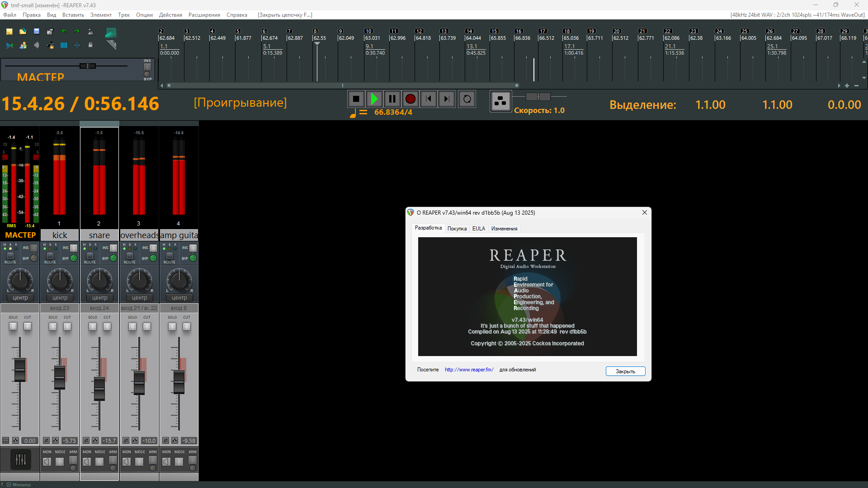The width and height of the screenshot is (868, 488).
Task: Click the green Redo arrow
Action: click(x=77, y=32)
